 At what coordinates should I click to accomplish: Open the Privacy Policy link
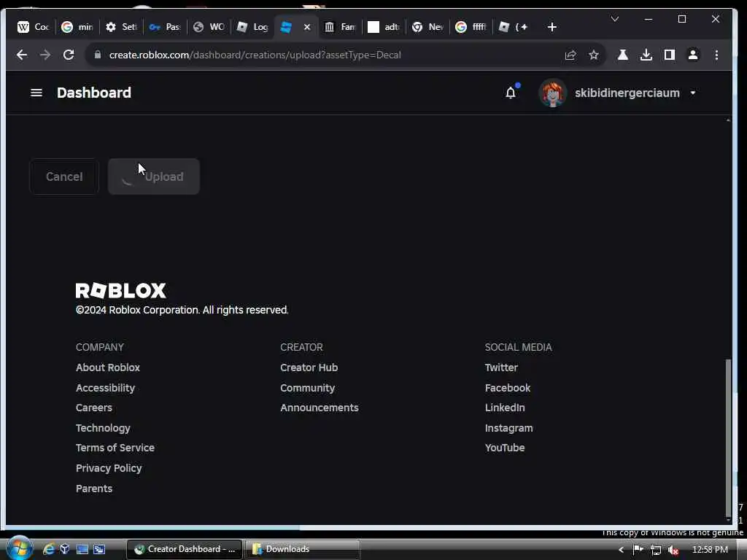click(109, 469)
